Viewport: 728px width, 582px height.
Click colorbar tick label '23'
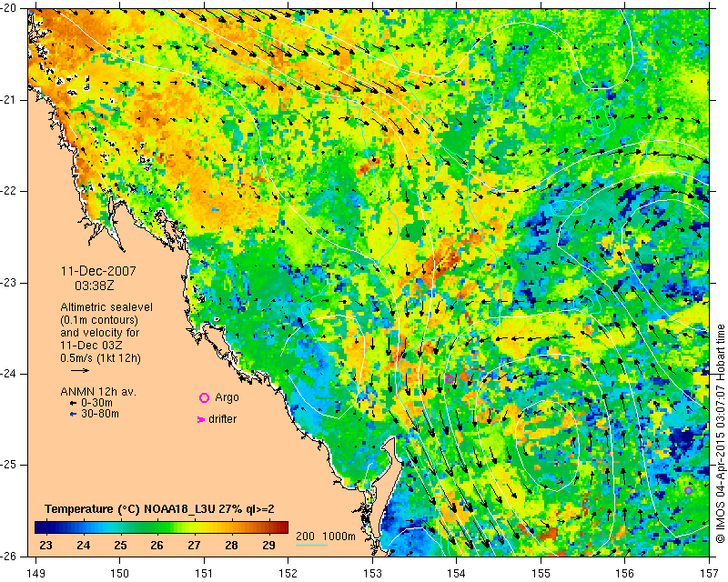46,546
